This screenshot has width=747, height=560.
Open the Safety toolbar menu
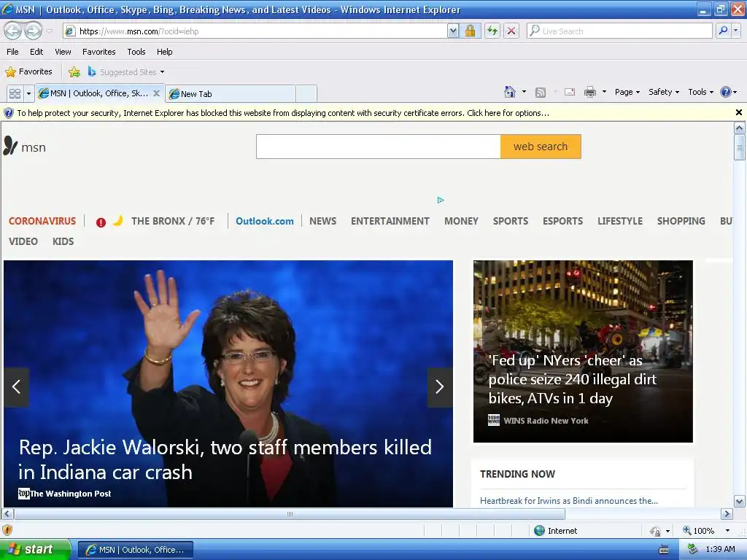(x=664, y=92)
